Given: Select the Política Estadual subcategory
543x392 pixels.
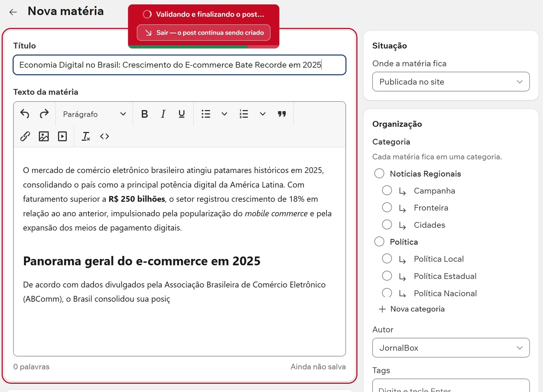Looking at the screenshot, I should point(387,276).
